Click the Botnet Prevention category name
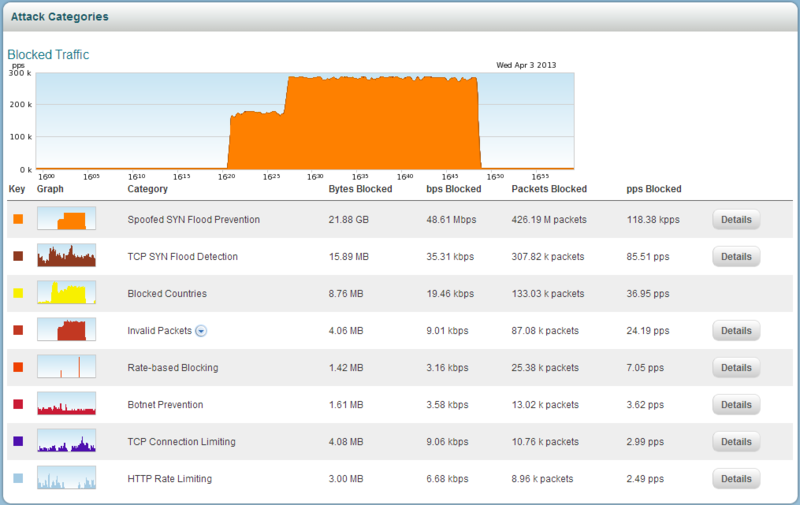The image size is (800, 505). point(165,405)
